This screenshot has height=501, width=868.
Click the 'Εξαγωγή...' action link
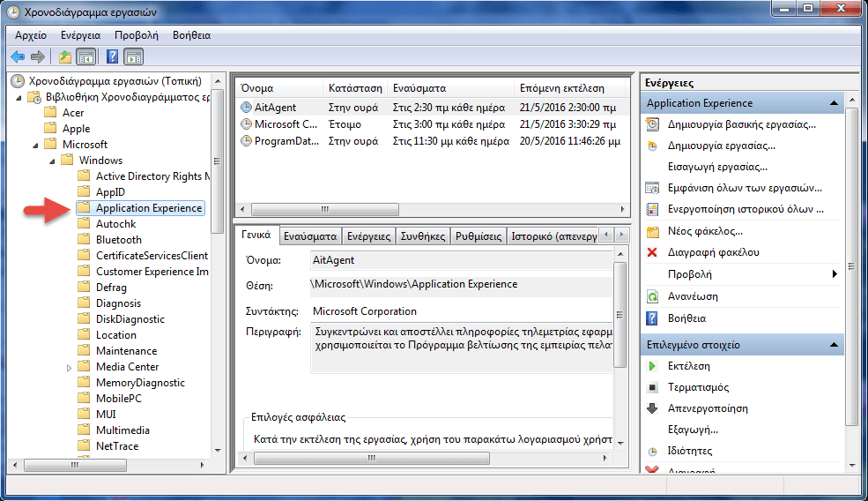point(693,430)
